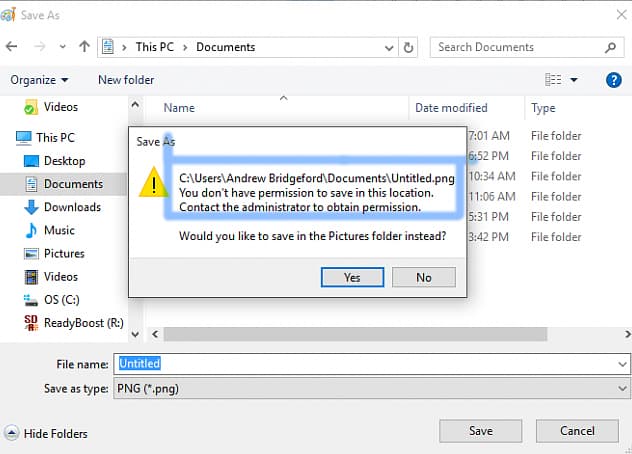This screenshot has width=632, height=454.
Task: Collapse with Hide Folders
Action: pos(46,434)
